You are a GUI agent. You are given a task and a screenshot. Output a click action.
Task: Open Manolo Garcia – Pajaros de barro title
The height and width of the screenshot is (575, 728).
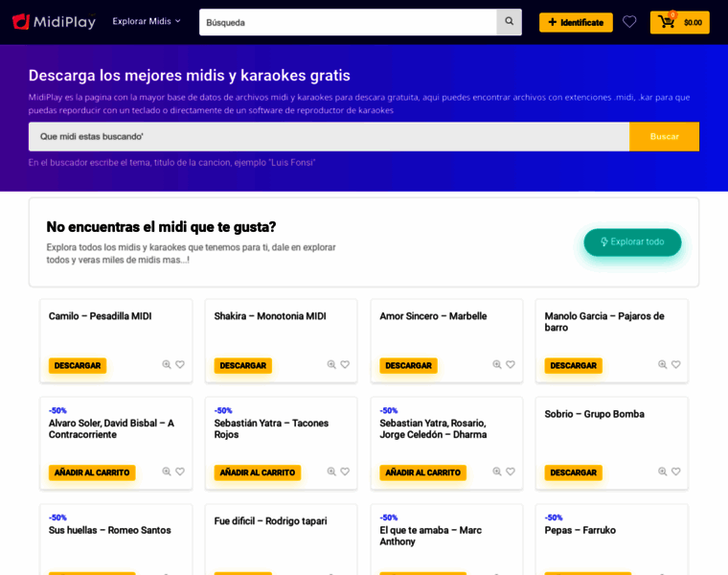[x=604, y=322]
